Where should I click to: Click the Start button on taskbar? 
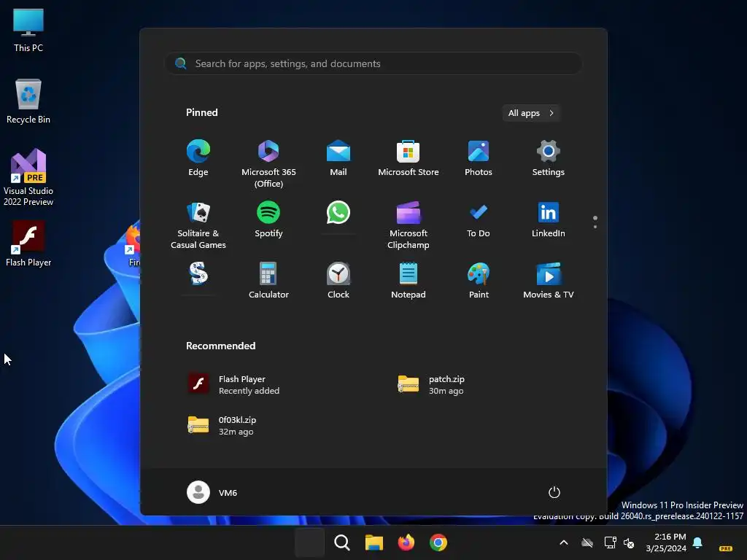tap(309, 542)
